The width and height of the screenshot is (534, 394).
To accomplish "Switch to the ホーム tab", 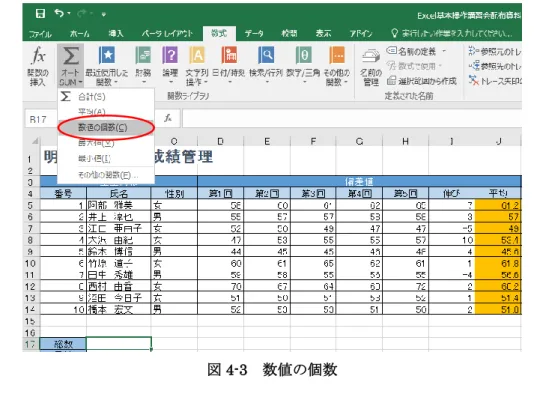I will (80, 33).
